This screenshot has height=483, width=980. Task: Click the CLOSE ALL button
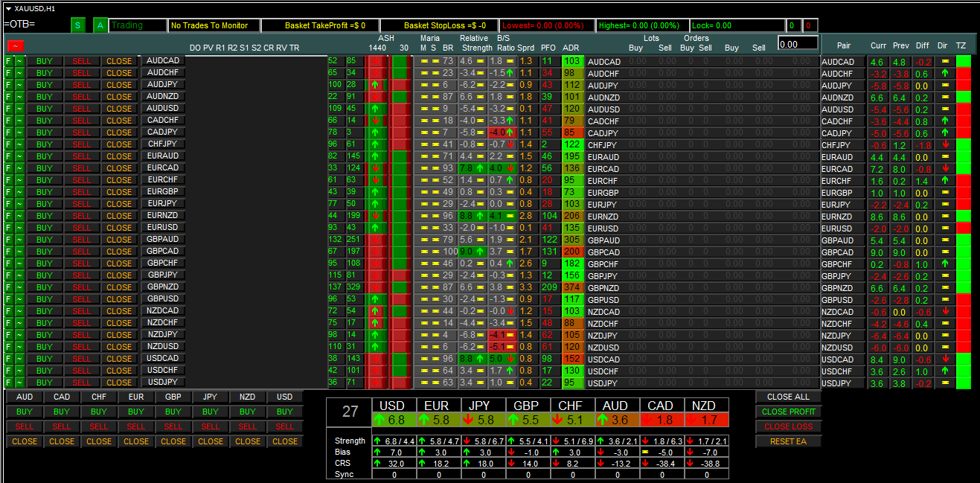[x=789, y=397]
